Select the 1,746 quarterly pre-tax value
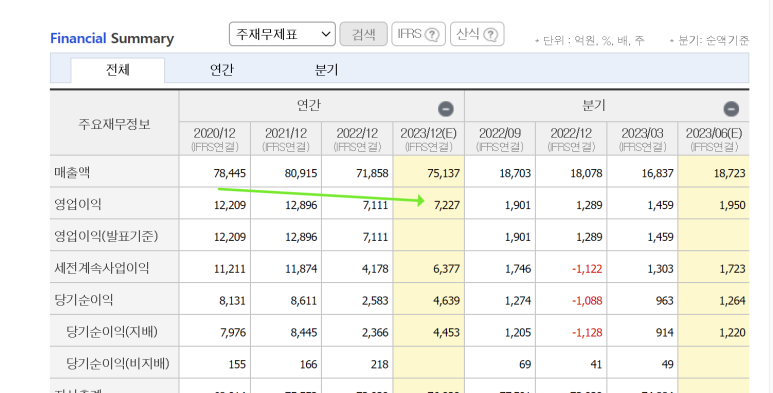Viewport: 773px width, 393px height. click(518, 269)
